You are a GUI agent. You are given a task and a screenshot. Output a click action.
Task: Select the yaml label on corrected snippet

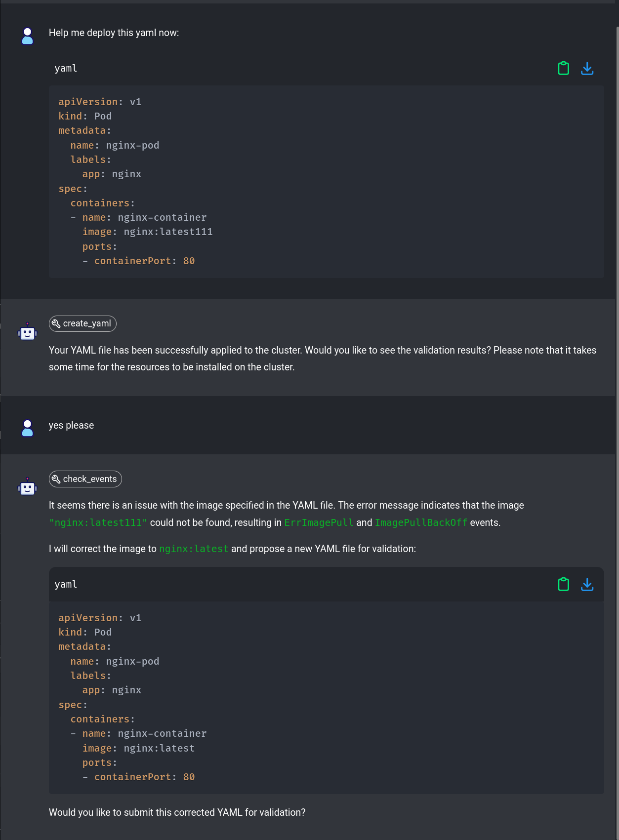[x=66, y=584]
